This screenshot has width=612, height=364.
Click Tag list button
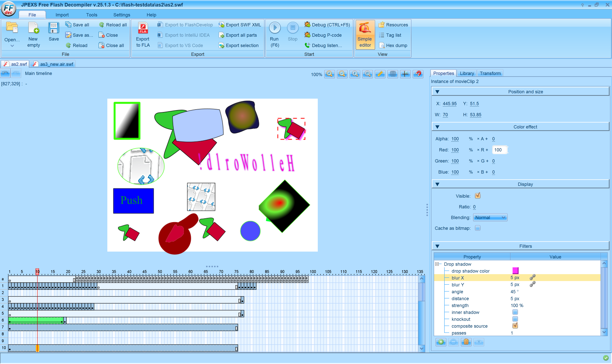coord(390,35)
